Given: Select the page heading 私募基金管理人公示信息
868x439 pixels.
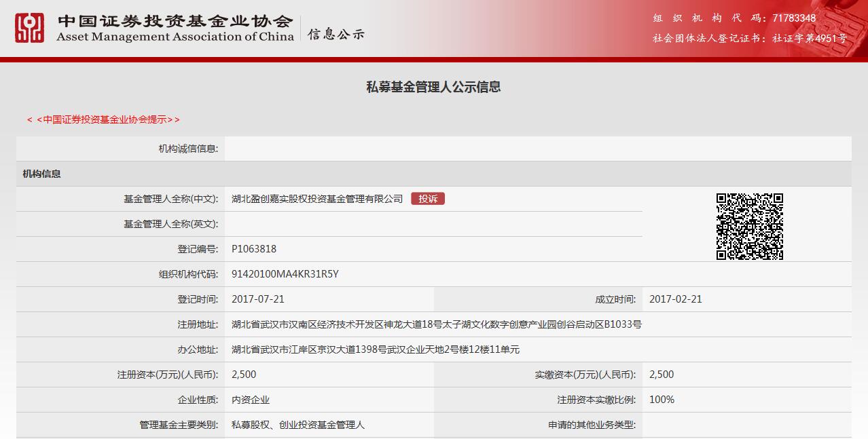Looking at the screenshot, I should [433, 87].
